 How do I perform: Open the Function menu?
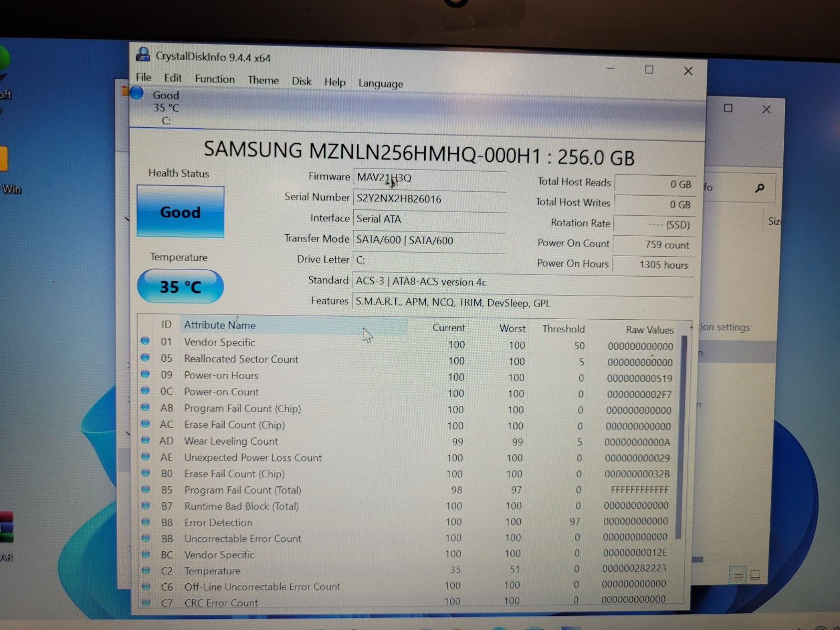pos(215,79)
